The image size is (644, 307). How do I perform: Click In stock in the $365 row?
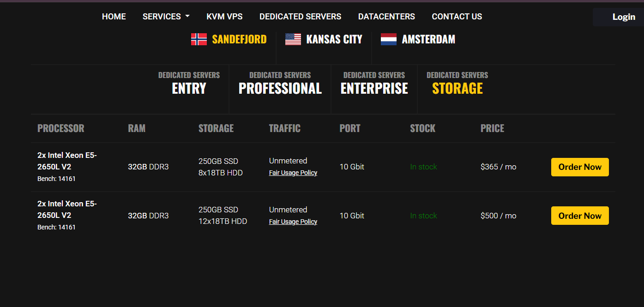(424, 167)
